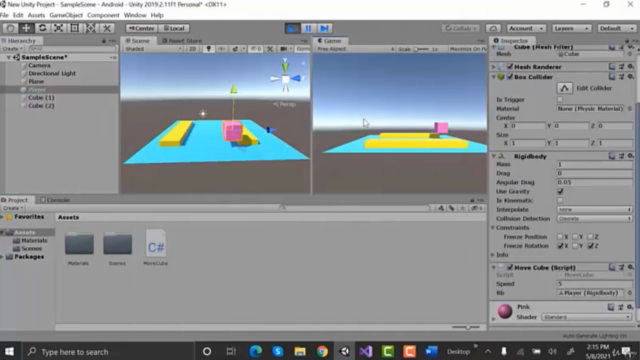Open Rigidbody component settings gear
Image resolution: width=640 pixels, height=360 pixels.
[x=630, y=156]
